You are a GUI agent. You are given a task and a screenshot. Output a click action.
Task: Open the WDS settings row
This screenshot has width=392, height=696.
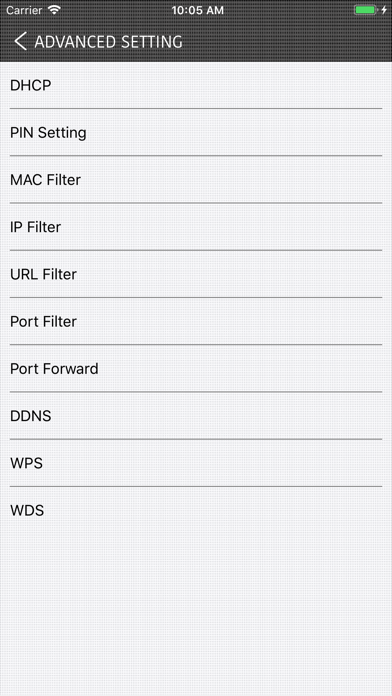pos(196,510)
